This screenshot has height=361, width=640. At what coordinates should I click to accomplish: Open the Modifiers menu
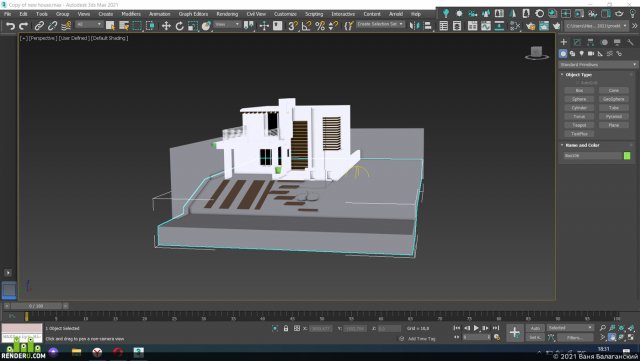[131, 14]
